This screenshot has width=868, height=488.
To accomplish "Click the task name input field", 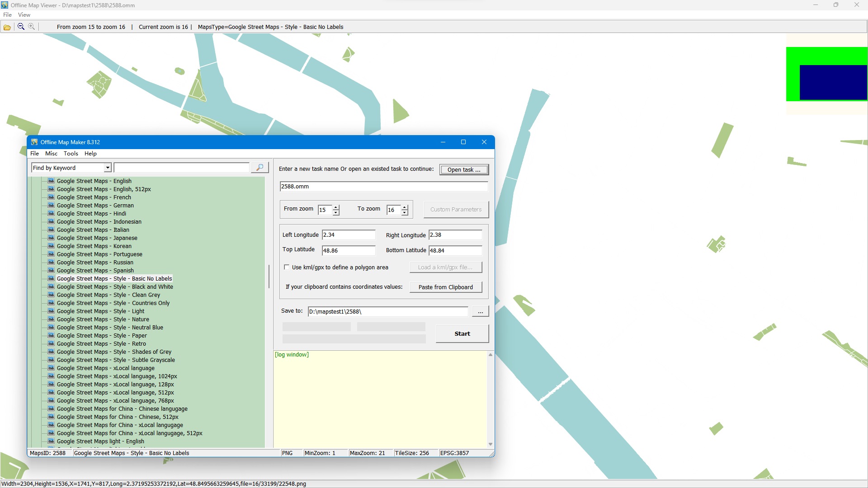I will [x=384, y=186].
